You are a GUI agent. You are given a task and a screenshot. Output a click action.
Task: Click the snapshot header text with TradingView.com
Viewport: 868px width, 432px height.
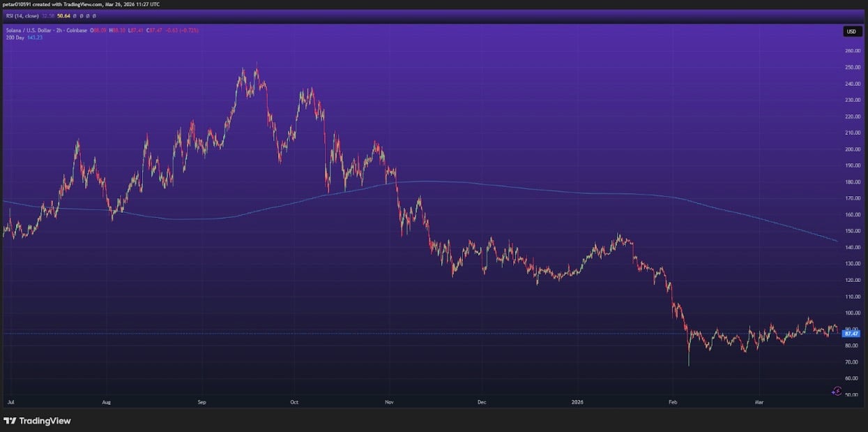coord(82,4)
